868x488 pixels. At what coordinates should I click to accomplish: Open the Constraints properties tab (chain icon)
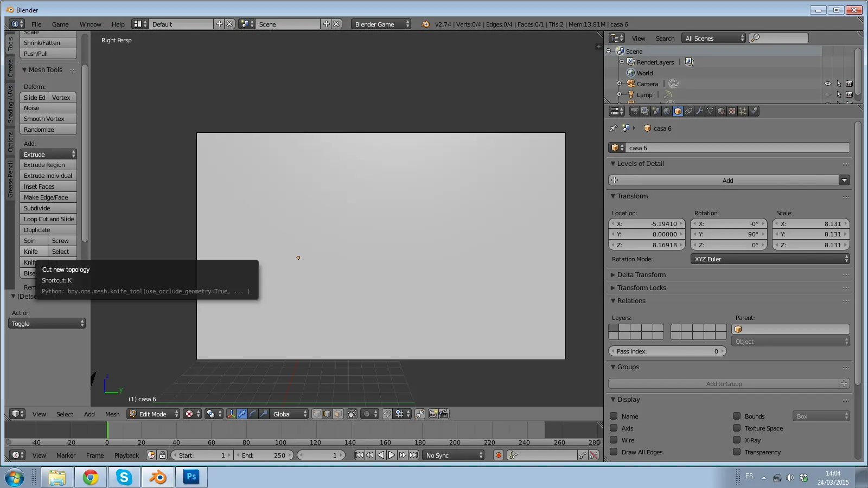tap(688, 111)
